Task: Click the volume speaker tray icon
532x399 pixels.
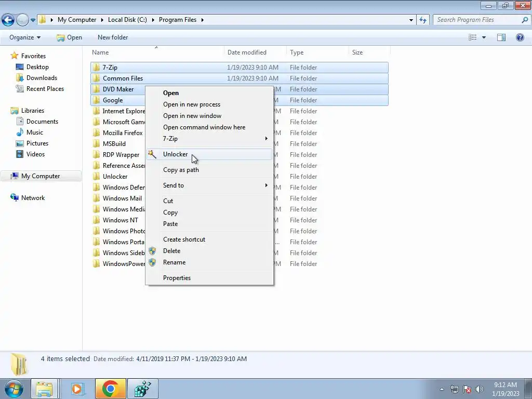Action: click(479, 389)
